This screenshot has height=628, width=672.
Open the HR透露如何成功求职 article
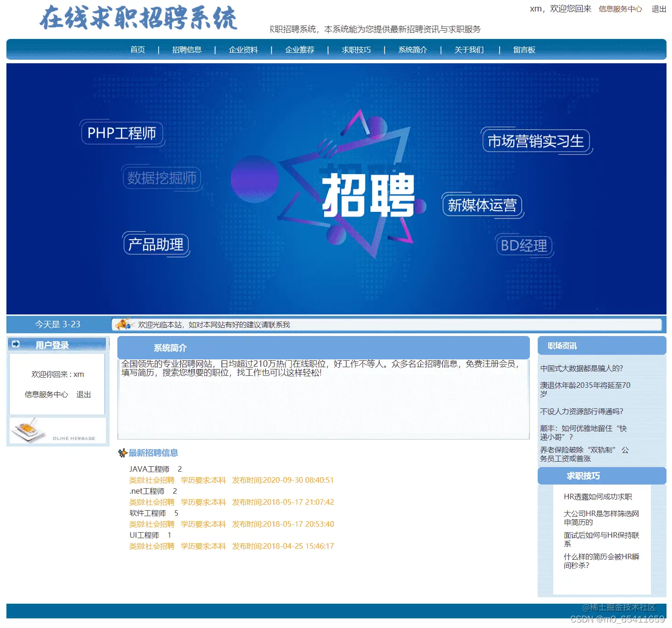pos(597,496)
